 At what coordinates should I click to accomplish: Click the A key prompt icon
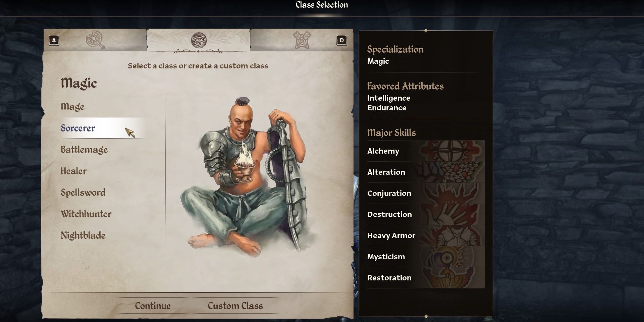pos(54,41)
